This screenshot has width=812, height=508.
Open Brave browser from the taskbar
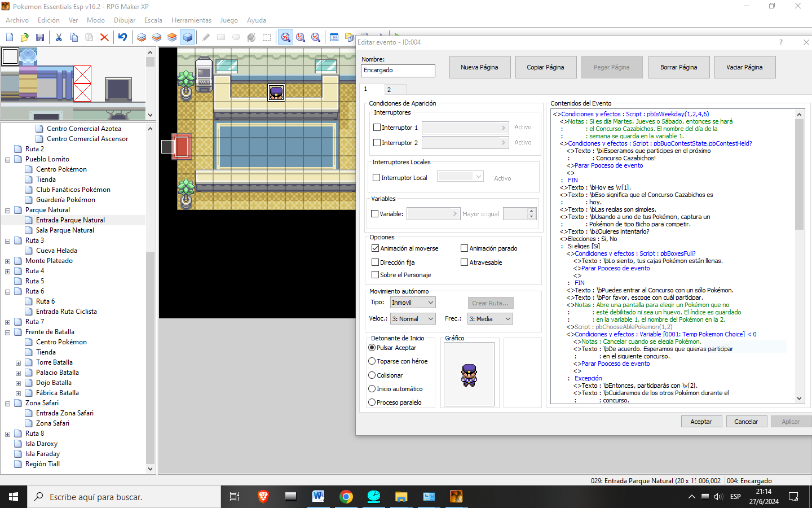pos(263,497)
